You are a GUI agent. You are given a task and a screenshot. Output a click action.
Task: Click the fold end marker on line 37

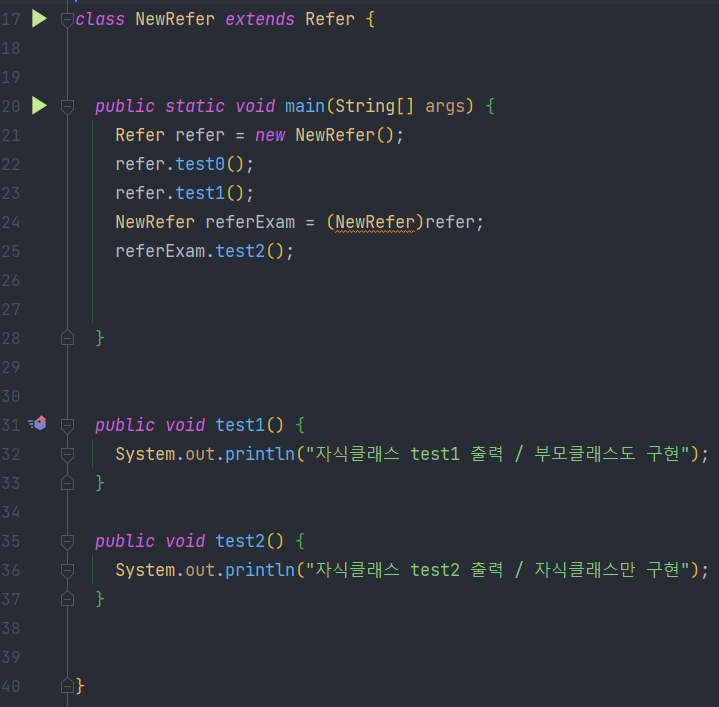tap(67, 599)
